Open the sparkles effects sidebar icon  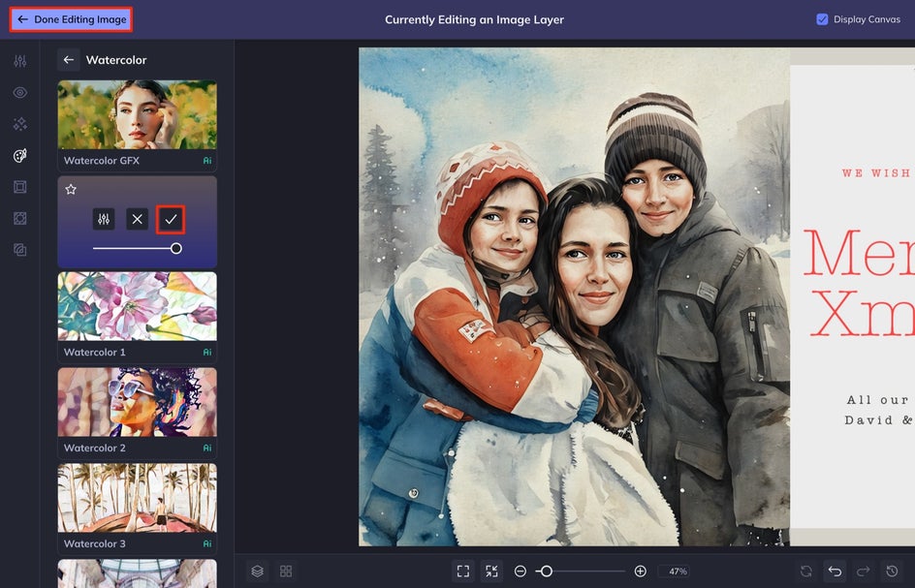click(x=19, y=124)
